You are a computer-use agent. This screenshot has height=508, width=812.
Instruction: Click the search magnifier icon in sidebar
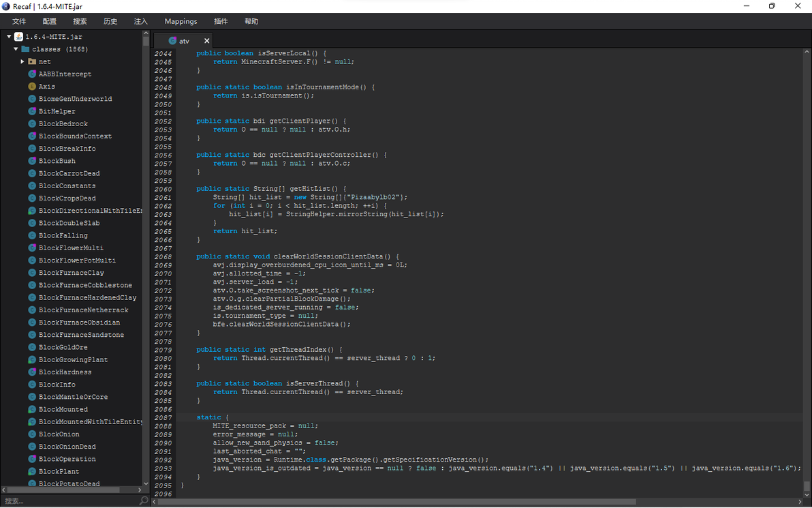click(x=143, y=500)
